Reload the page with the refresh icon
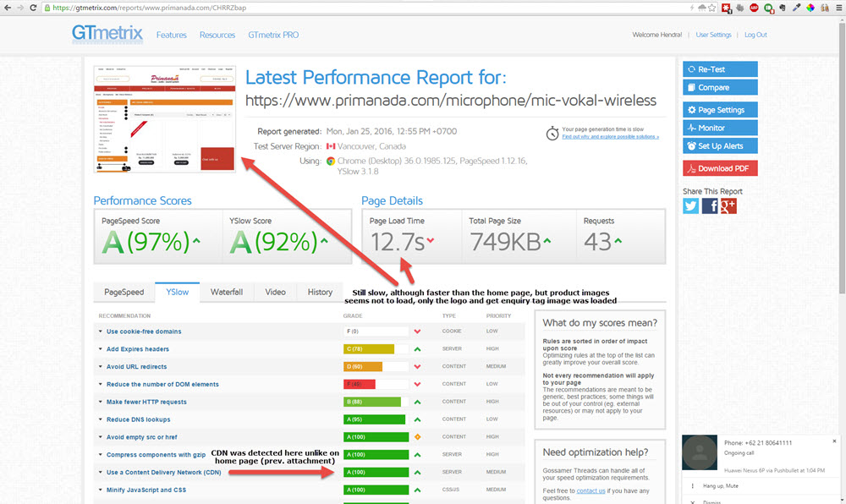This screenshot has width=846, height=504. click(x=34, y=8)
